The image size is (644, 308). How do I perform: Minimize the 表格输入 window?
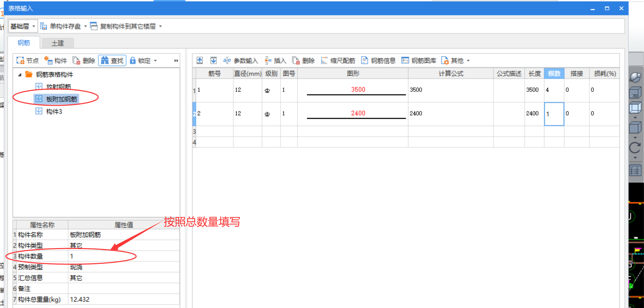coord(593,9)
